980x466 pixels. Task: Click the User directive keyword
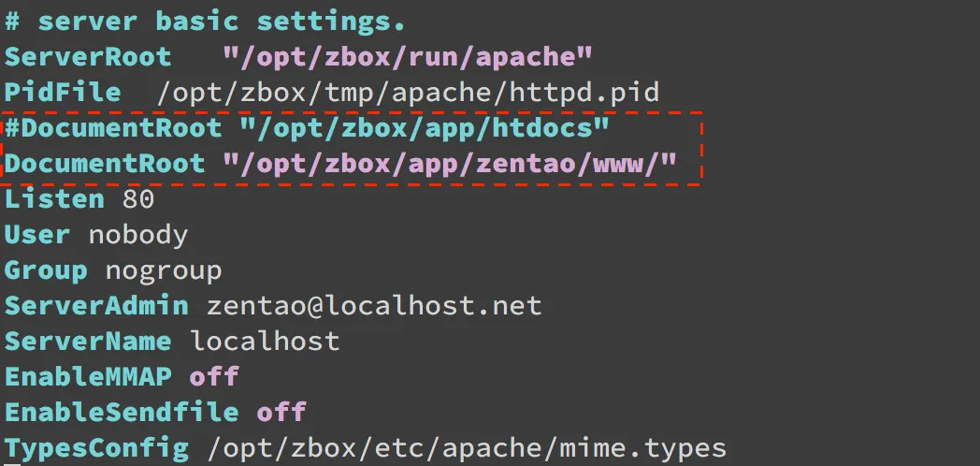pos(37,235)
